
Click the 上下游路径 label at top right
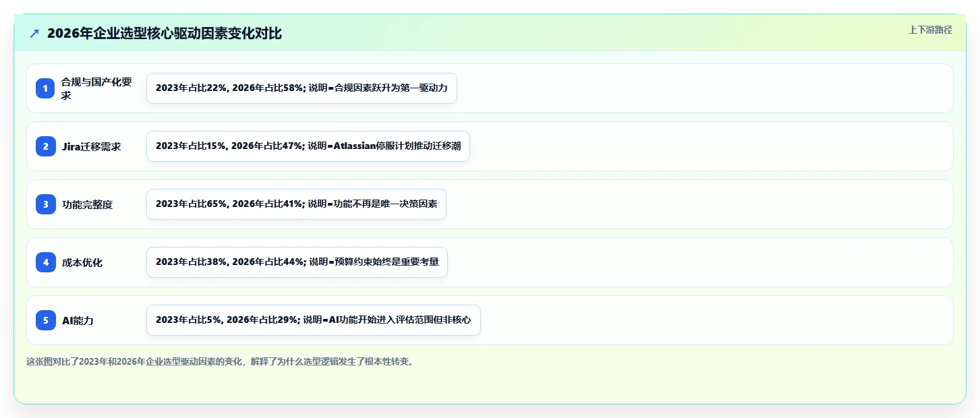[930, 30]
